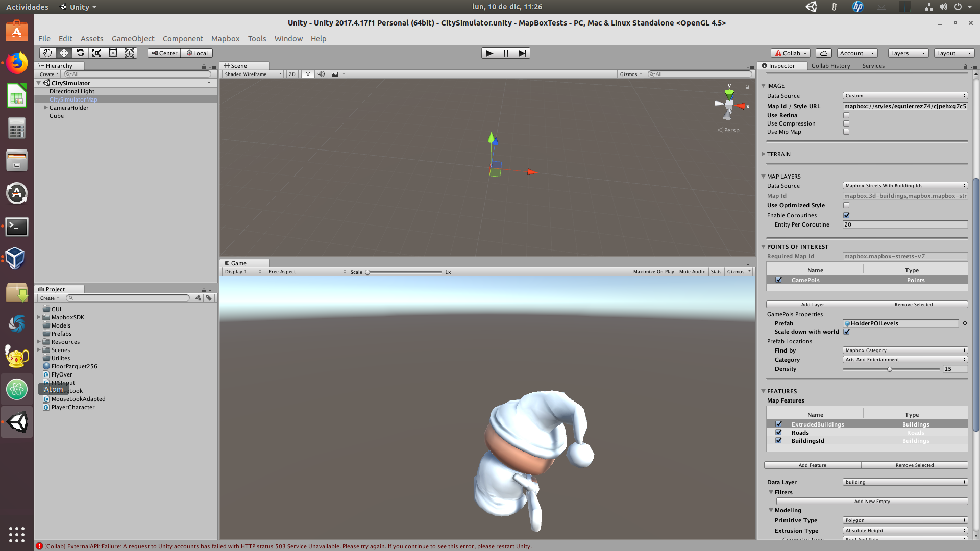The width and height of the screenshot is (980, 551).
Task: Toggle Maximize On Play button
Action: (x=653, y=272)
